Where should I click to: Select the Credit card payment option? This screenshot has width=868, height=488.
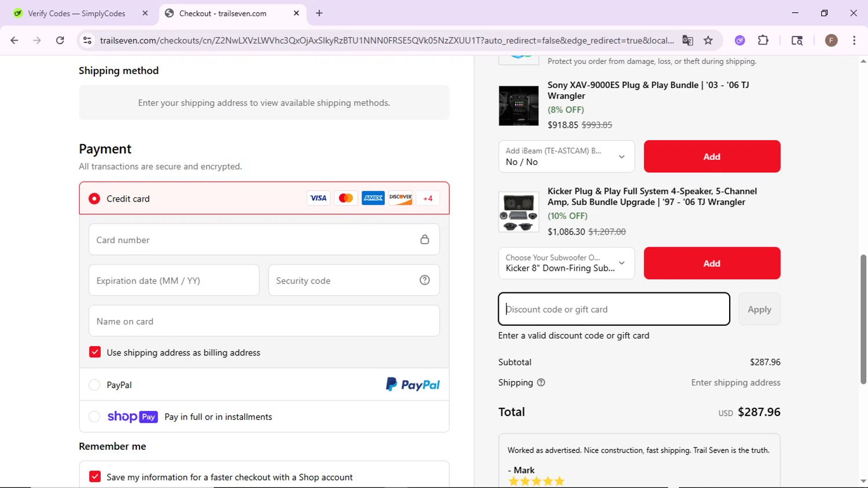pos(94,199)
